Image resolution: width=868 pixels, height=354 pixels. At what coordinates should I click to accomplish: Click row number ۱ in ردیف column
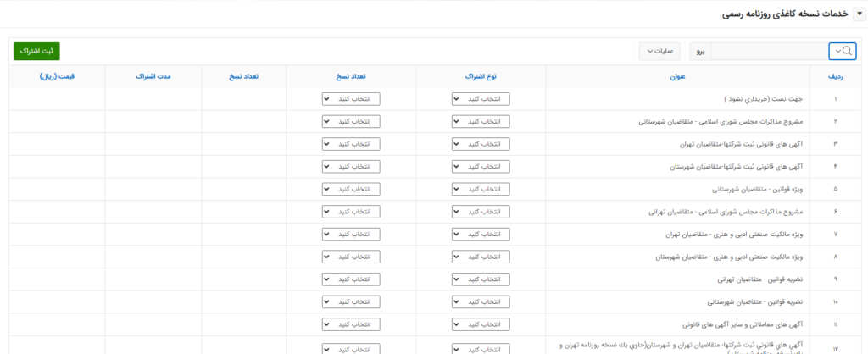click(835, 100)
